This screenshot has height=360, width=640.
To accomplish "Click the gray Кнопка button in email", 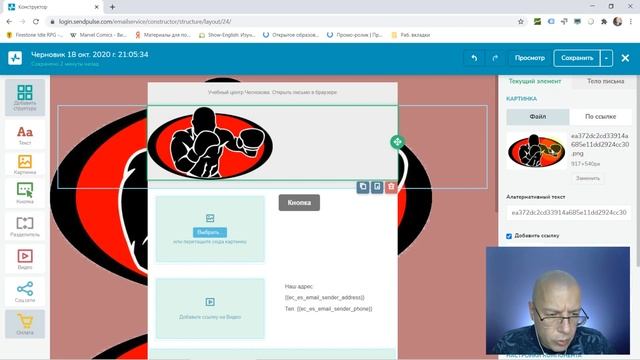I will [x=299, y=202].
